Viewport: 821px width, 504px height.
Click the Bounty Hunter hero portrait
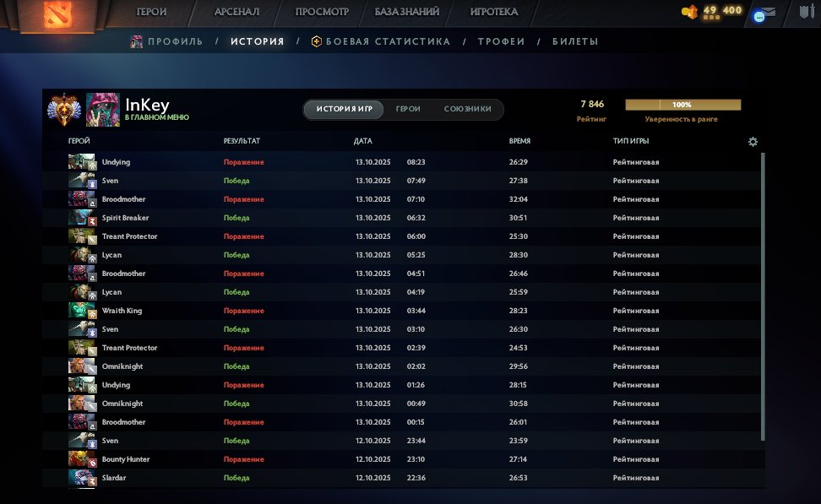[x=83, y=459]
